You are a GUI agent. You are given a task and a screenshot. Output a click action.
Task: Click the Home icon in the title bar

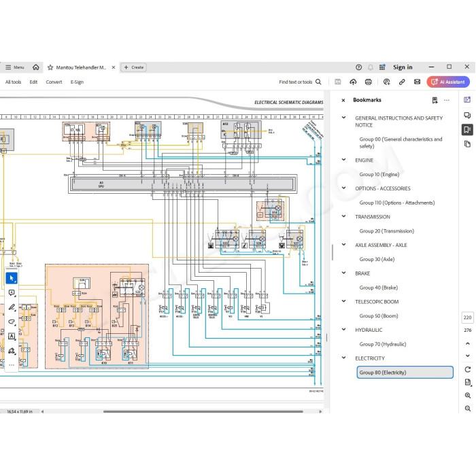click(36, 67)
